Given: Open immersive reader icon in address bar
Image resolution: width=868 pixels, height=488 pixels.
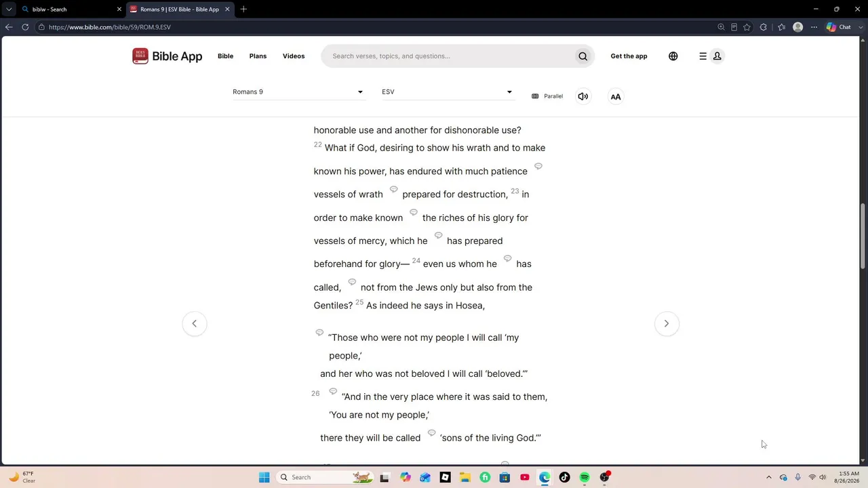Looking at the screenshot, I should [734, 27].
